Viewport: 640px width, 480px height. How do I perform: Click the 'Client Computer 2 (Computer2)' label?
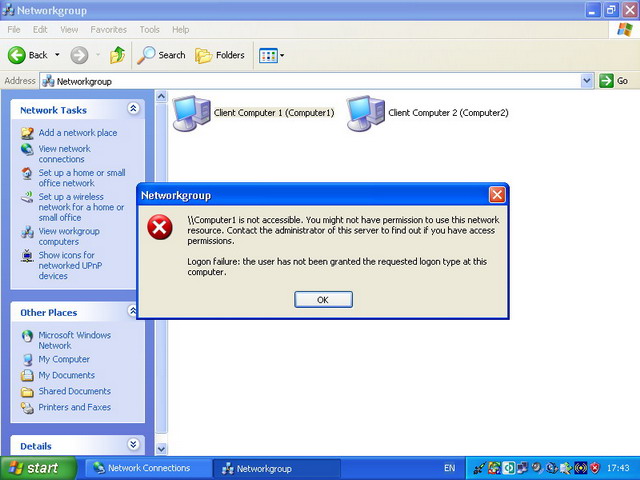[448, 113]
